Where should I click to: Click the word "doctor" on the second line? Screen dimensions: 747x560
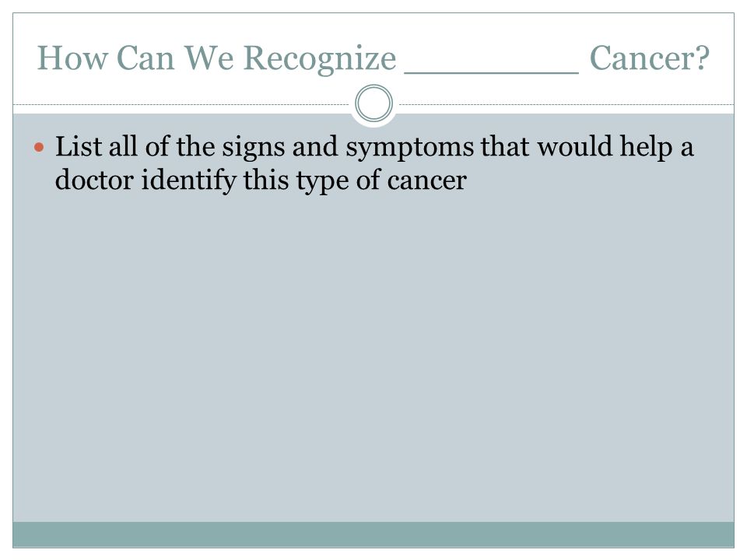click(x=94, y=180)
